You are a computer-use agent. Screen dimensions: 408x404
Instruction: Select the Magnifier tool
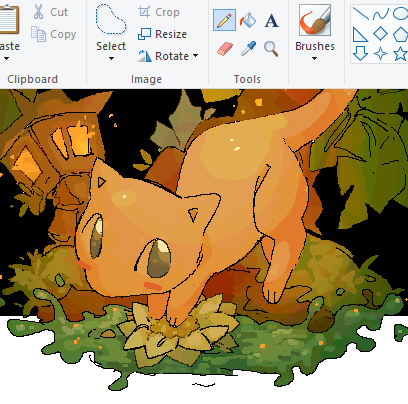pyautogui.click(x=271, y=49)
